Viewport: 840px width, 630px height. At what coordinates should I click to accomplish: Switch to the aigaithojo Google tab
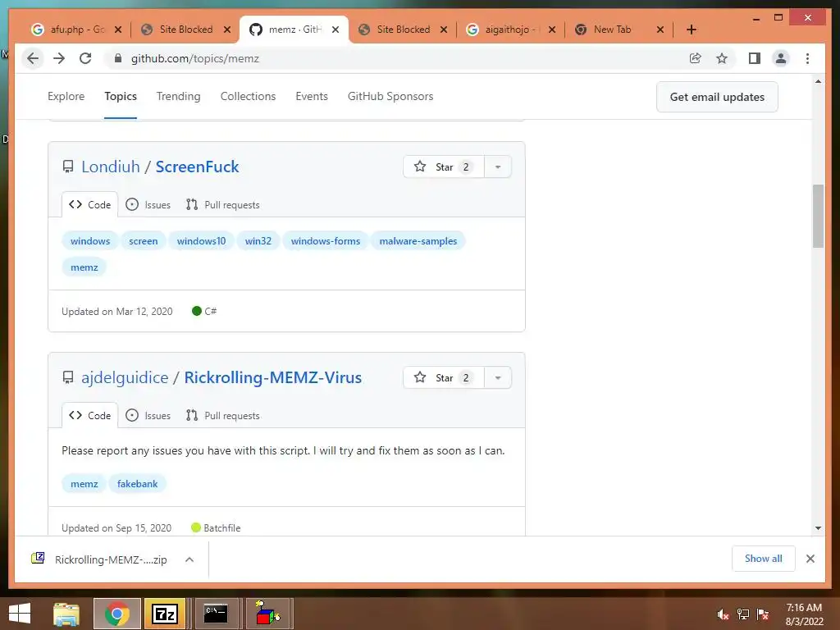[x=510, y=30]
